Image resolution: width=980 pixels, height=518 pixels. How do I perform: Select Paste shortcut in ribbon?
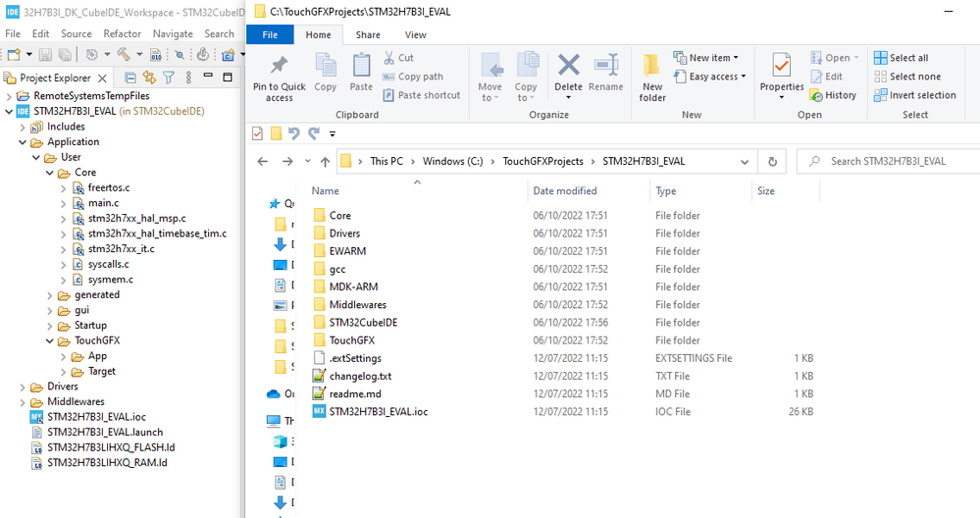[421, 95]
